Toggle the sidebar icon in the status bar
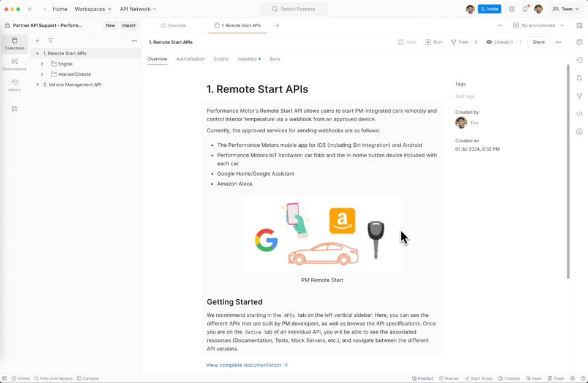 tap(4, 379)
